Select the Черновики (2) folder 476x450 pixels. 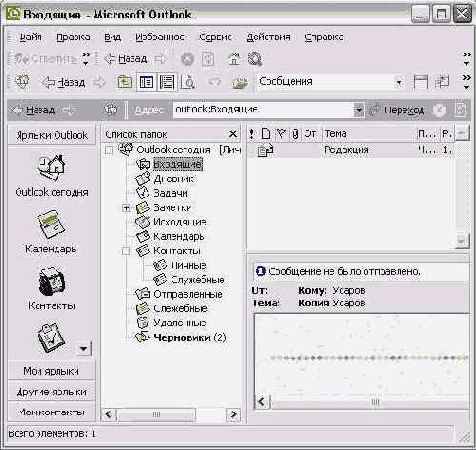[x=189, y=338]
